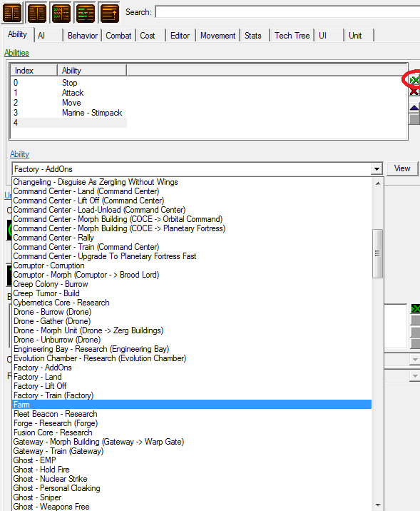Open the Unit tab
420x511 pixels.
coord(359,36)
